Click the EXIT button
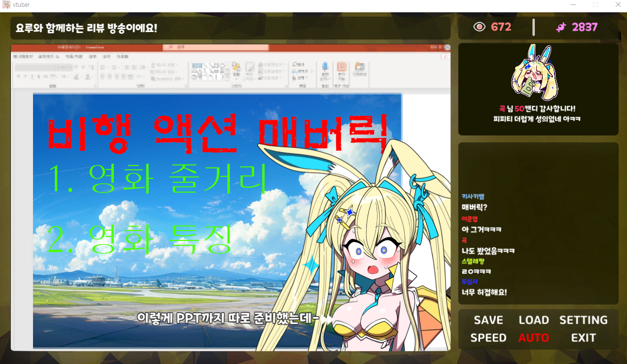This screenshot has width=627, height=364. pyautogui.click(x=584, y=338)
